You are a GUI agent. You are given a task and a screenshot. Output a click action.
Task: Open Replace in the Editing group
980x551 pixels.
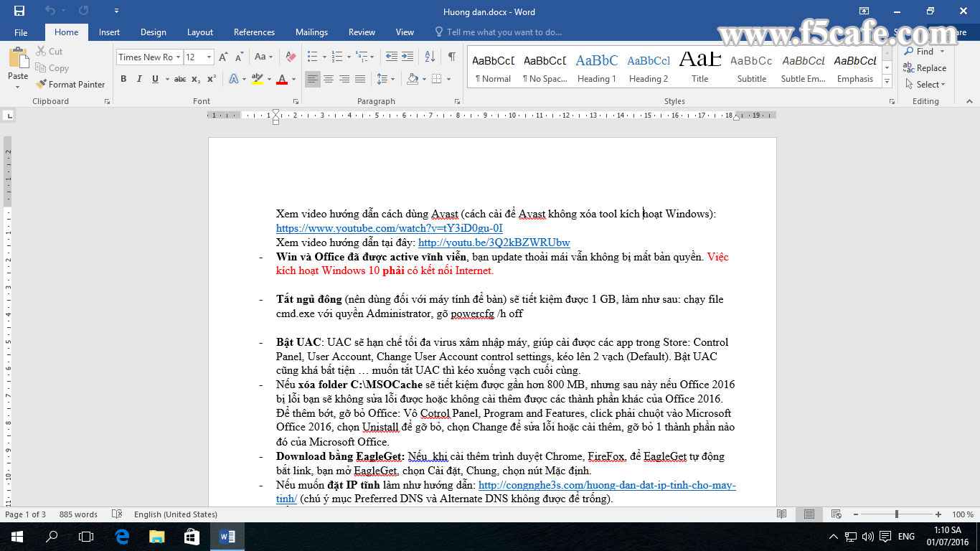pos(925,68)
